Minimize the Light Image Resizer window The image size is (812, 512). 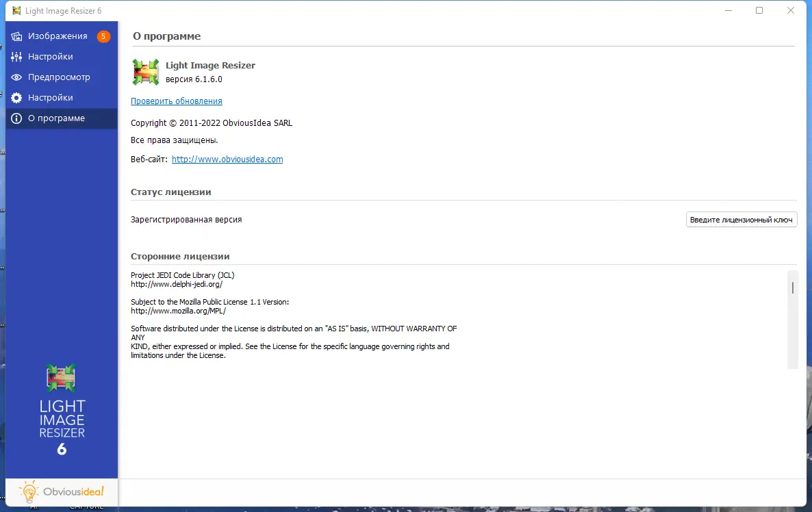(728, 10)
